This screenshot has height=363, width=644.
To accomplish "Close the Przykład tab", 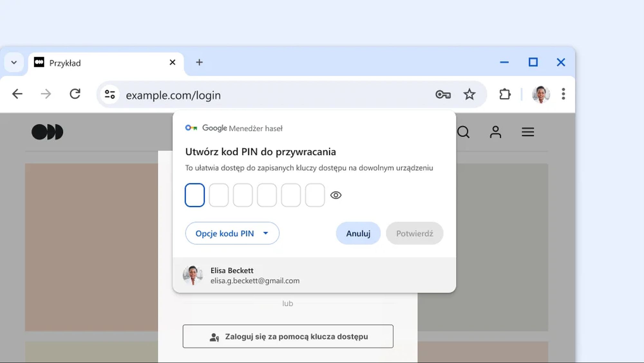I will coord(173,62).
